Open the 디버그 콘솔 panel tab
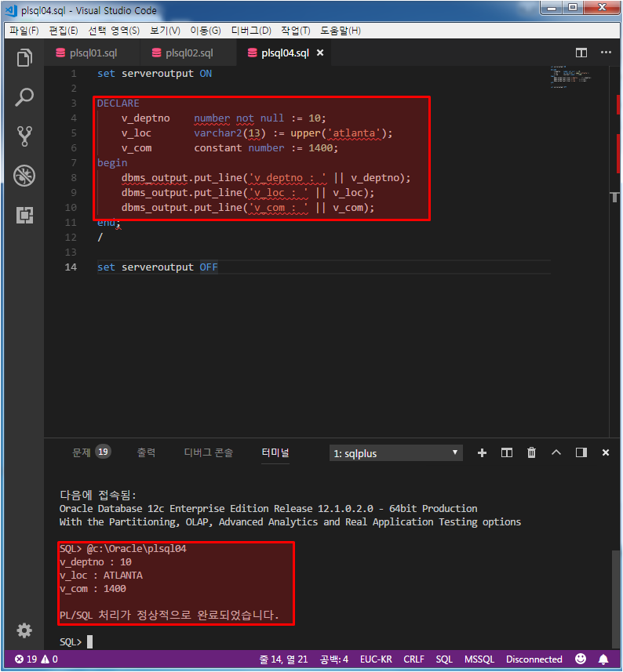 (209, 452)
